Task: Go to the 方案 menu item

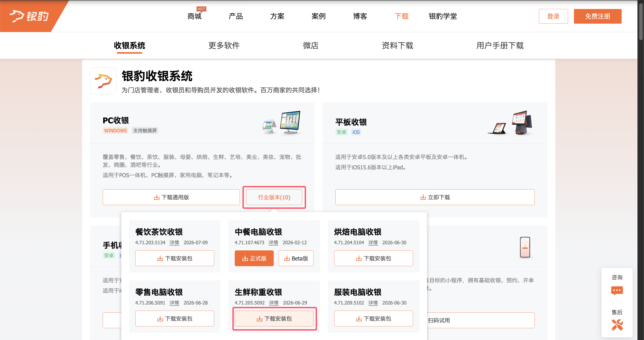Action: click(x=277, y=16)
